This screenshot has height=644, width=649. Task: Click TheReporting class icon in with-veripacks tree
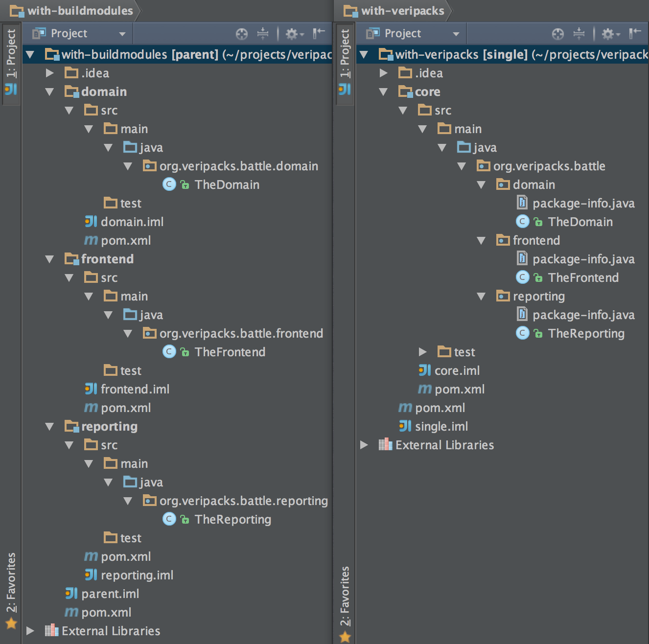tap(522, 333)
